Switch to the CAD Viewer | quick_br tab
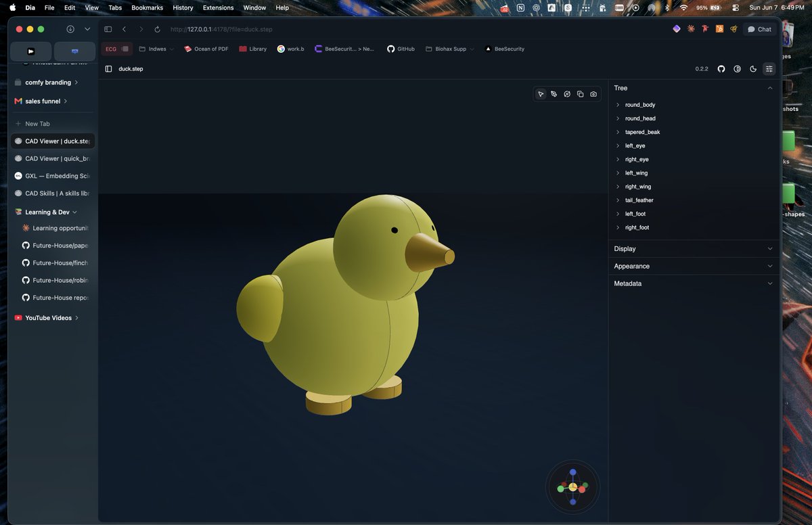 click(53, 158)
